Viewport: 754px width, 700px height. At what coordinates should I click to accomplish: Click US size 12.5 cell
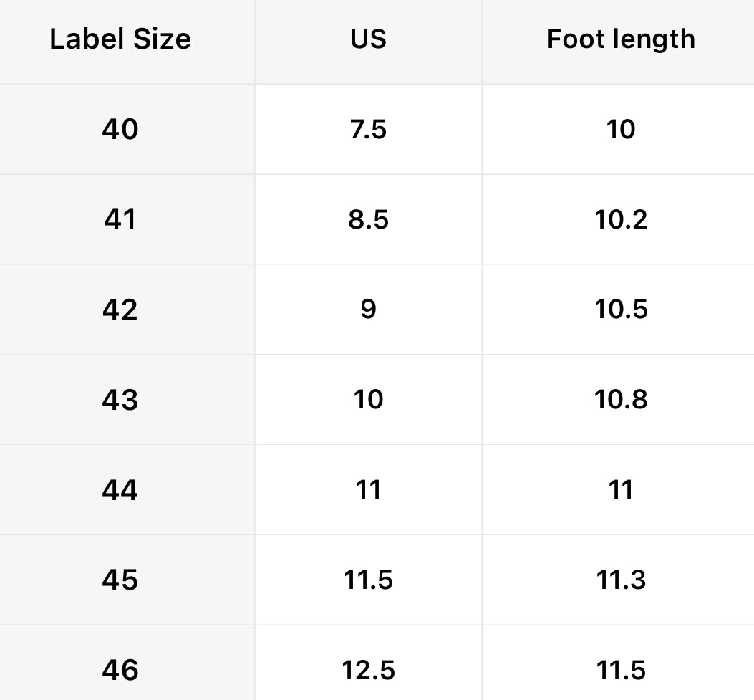click(x=368, y=670)
